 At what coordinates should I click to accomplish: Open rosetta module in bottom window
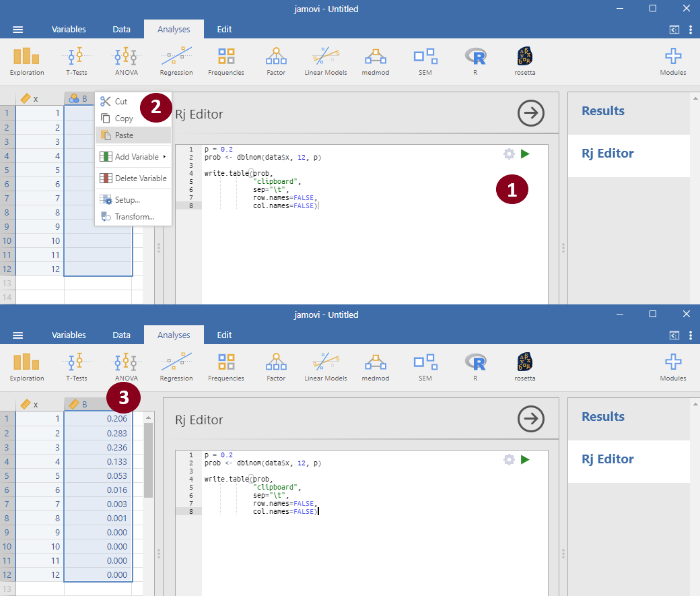[x=524, y=367]
